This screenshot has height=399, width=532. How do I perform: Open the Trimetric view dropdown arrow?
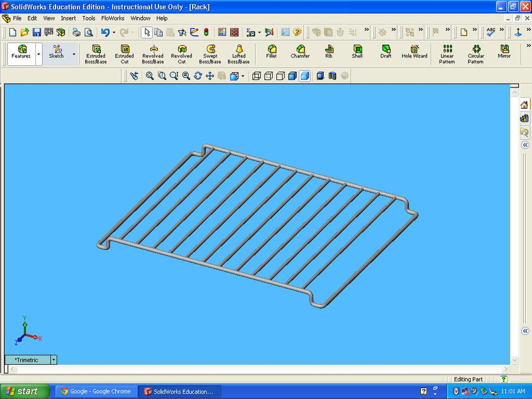(54, 359)
